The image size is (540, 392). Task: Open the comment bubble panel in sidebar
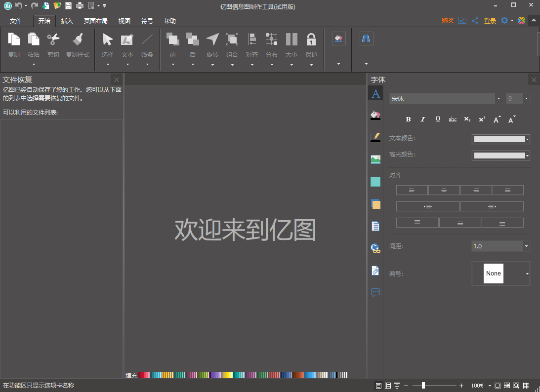coord(375,292)
